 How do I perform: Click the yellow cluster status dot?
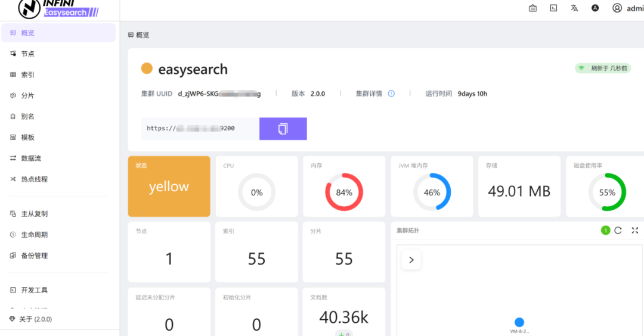click(147, 69)
